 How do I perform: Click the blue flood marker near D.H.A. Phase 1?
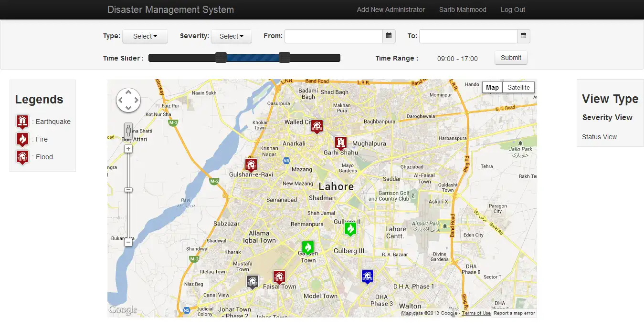tap(367, 276)
